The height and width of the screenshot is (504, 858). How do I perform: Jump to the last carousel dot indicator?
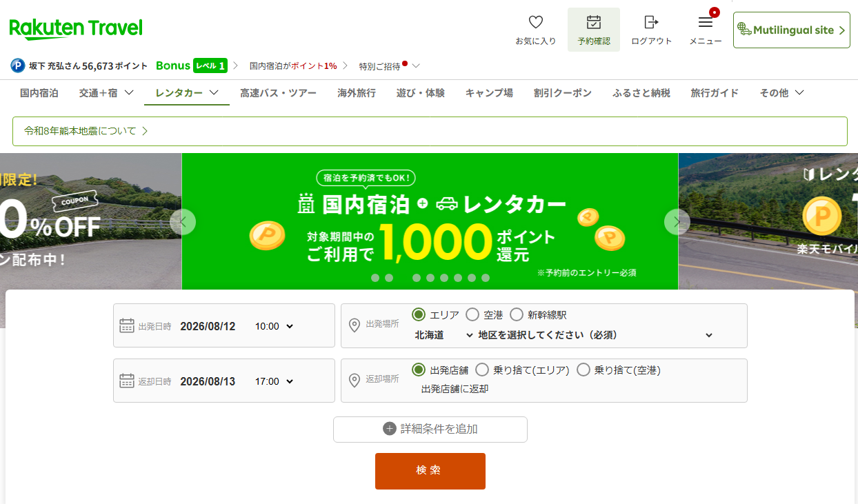point(486,278)
